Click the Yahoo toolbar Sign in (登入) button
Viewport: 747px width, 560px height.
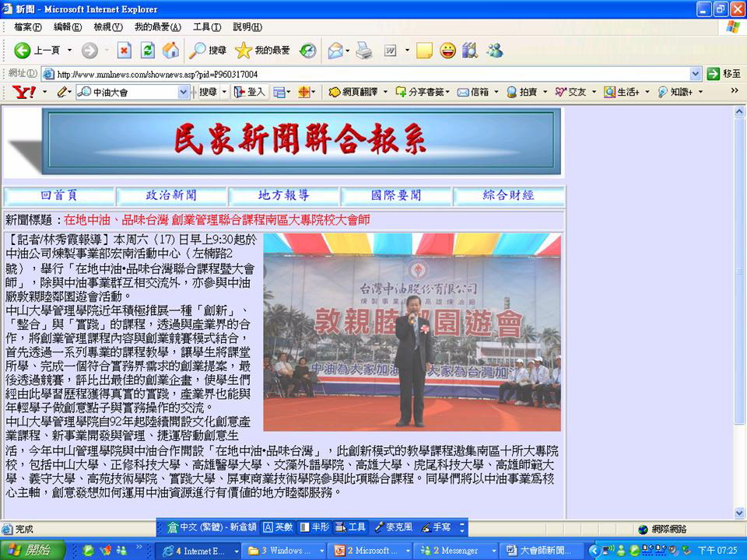coord(250,92)
